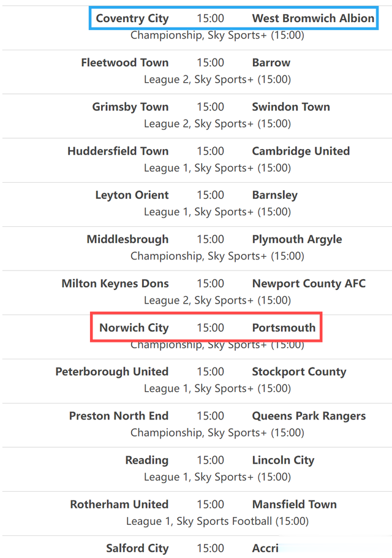The width and height of the screenshot is (392, 558).
Task: Open Peterborough United team link
Action: point(112,372)
